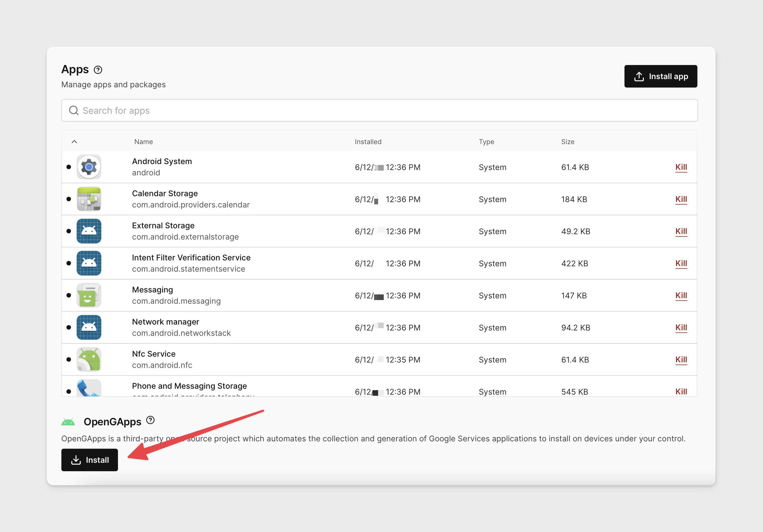The height and width of the screenshot is (532, 763).
Task: Click the Install app button
Action: pyautogui.click(x=661, y=77)
